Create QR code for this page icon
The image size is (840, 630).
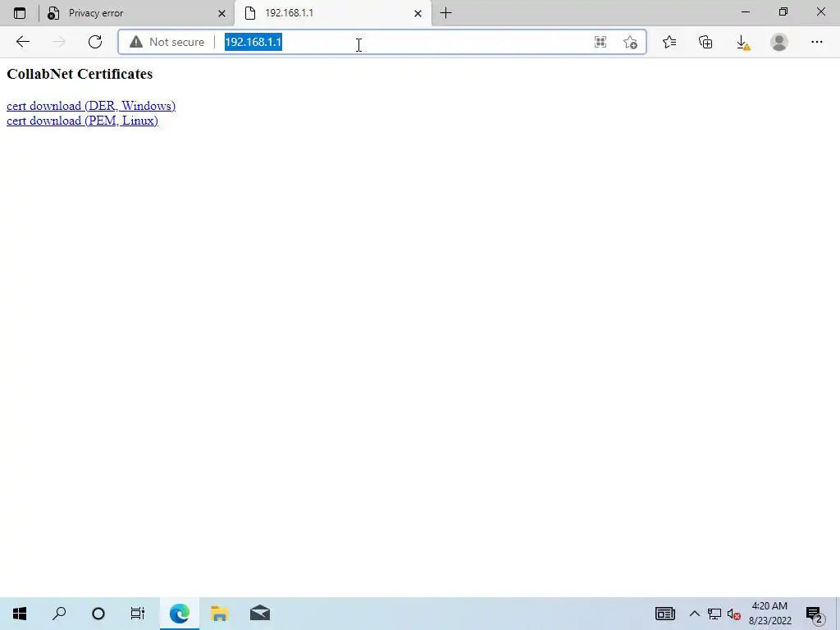coord(600,42)
